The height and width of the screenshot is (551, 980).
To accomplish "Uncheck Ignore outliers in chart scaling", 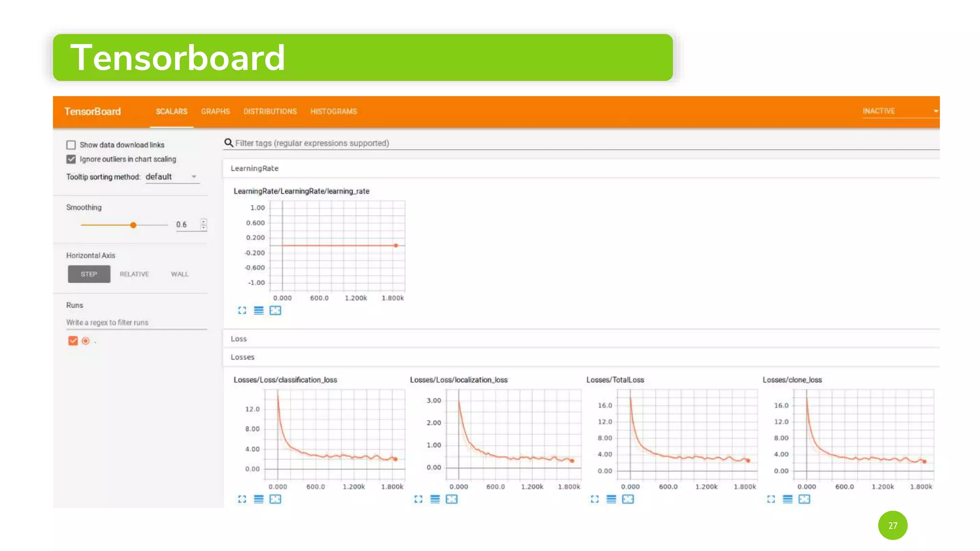I will pyautogui.click(x=71, y=159).
